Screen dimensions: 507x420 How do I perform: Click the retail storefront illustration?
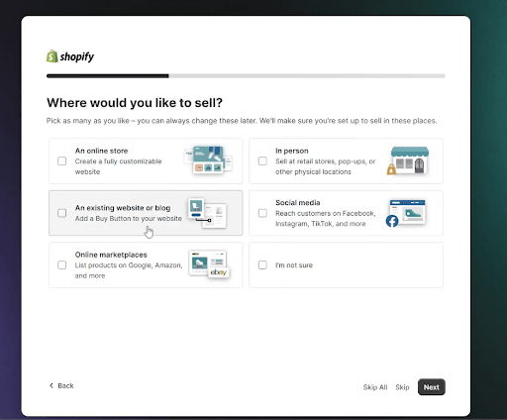(408, 160)
